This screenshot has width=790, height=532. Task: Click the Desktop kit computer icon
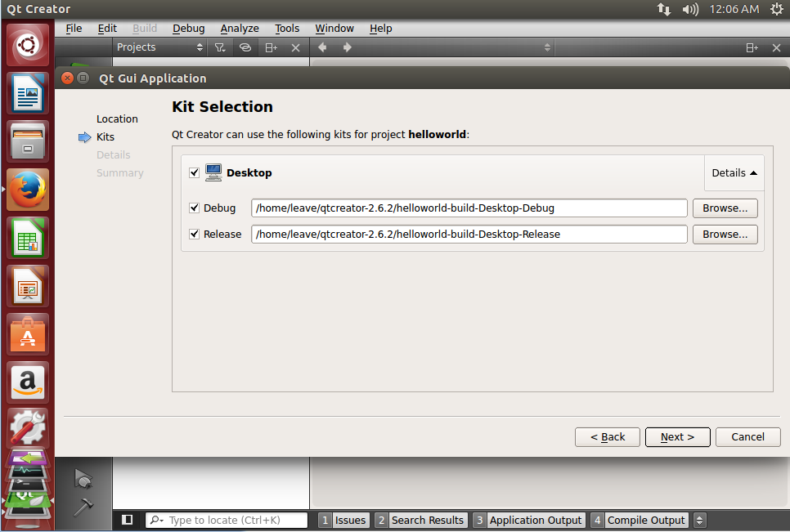pyautogui.click(x=213, y=172)
